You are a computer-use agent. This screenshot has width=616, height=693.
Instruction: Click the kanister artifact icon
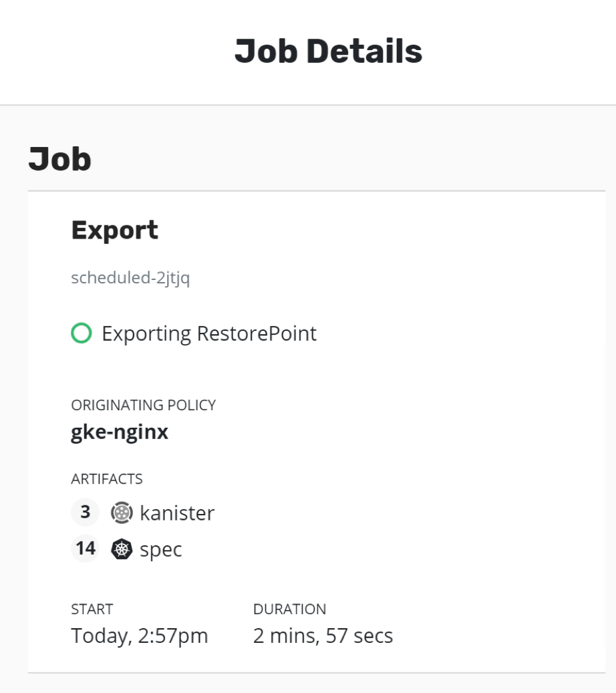point(122,513)
